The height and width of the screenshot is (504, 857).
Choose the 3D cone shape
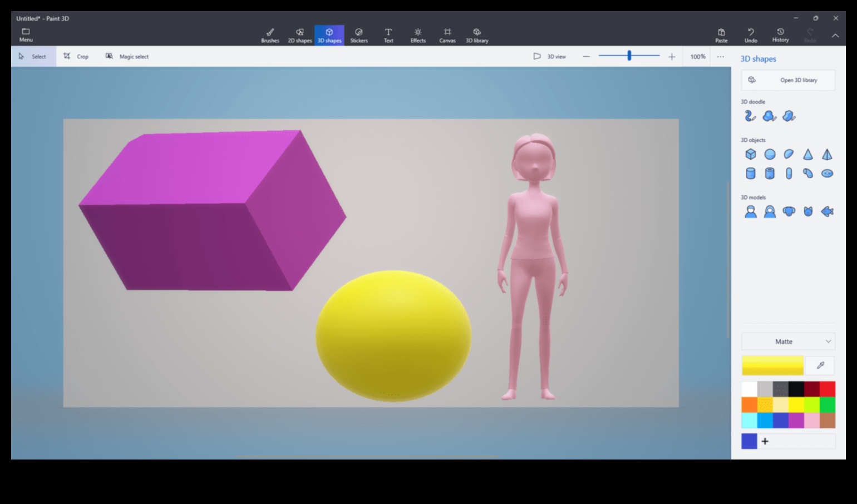pos(808,154)
